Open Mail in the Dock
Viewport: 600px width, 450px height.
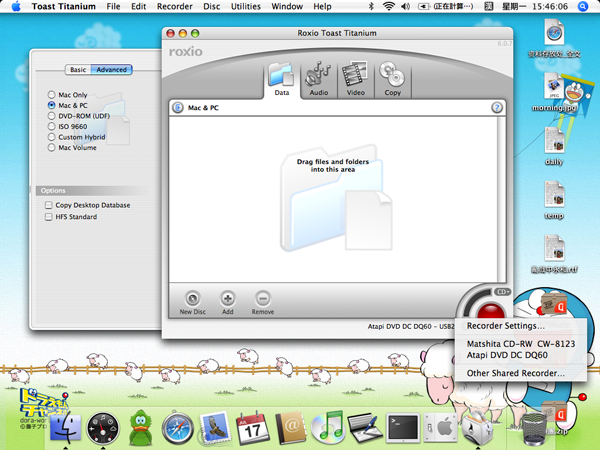tap(215, 427)
